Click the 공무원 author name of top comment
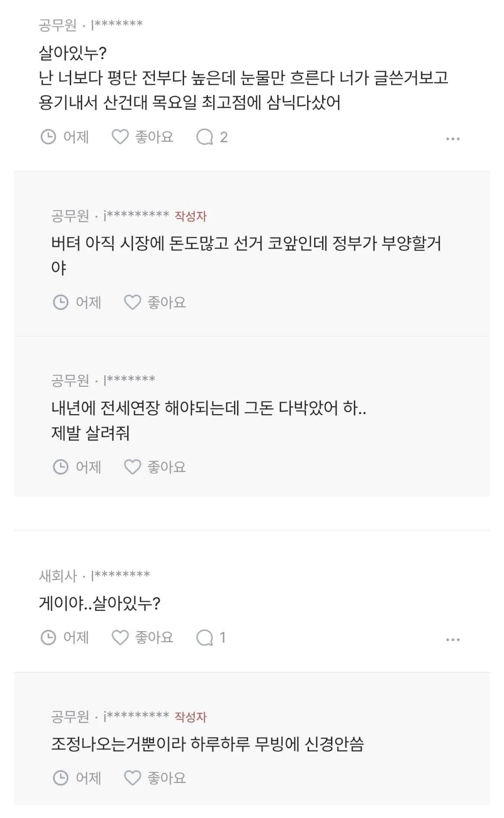This screenshot has height=818, width=504. 58,25
